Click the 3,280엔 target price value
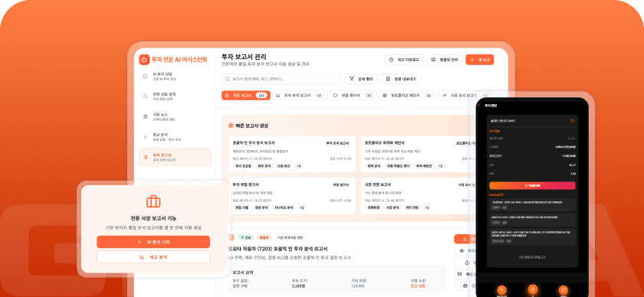Screen dimensions: 644x297 (297, 286)
